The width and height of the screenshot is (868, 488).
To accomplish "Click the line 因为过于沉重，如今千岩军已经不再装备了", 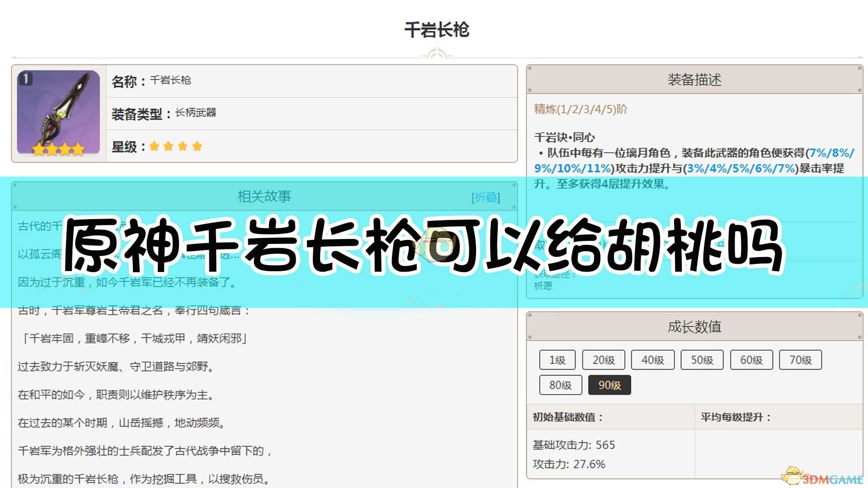I will (x=127, y=282).
